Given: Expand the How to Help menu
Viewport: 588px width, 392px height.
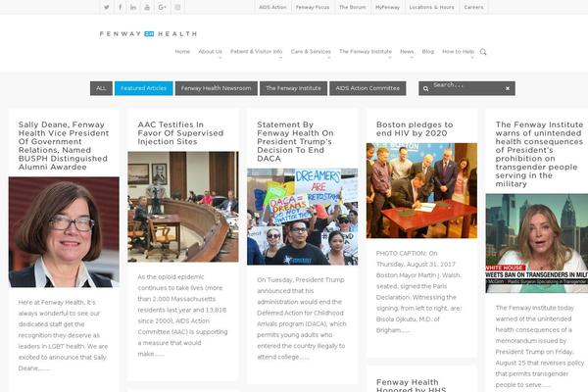Looking at the screenshot, I should [x=459, y=51].
